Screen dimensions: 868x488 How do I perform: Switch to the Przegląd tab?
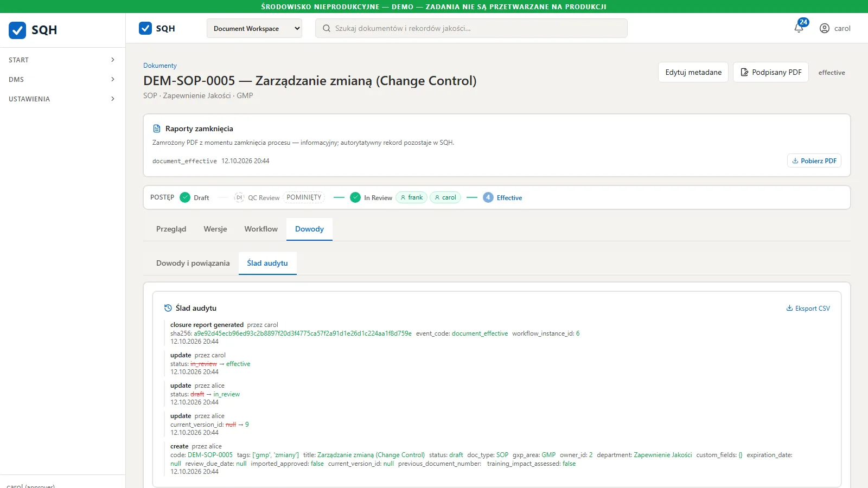pos(171,229)
